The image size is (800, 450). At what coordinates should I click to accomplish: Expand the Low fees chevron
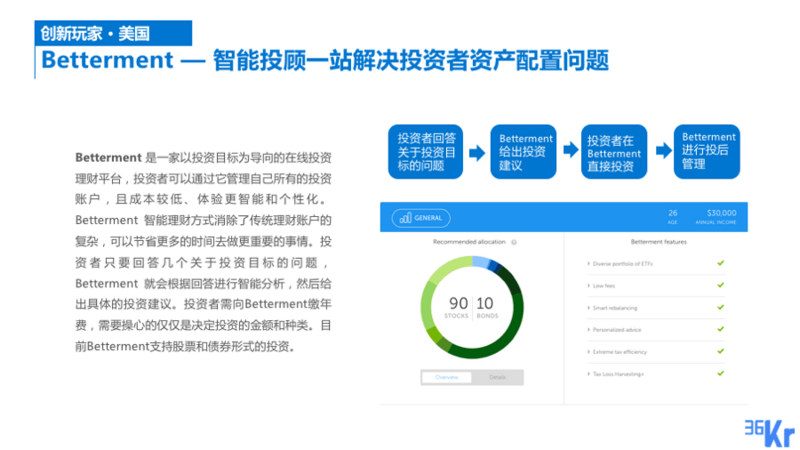[x=588, y=286]
